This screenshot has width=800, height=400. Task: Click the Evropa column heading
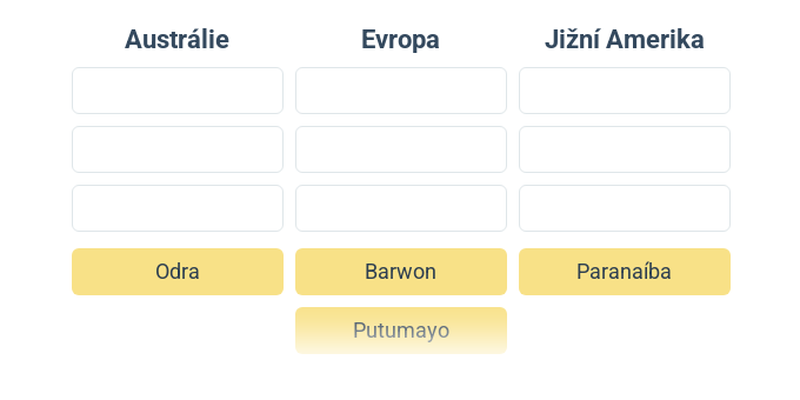[401, 39]
